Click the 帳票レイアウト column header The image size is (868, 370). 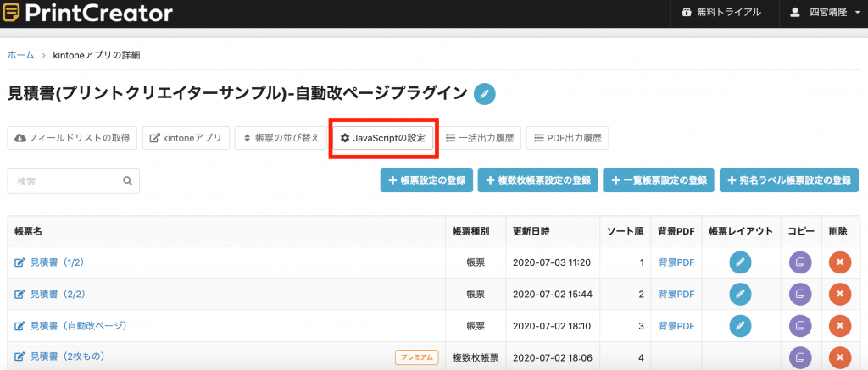[741, 232]
